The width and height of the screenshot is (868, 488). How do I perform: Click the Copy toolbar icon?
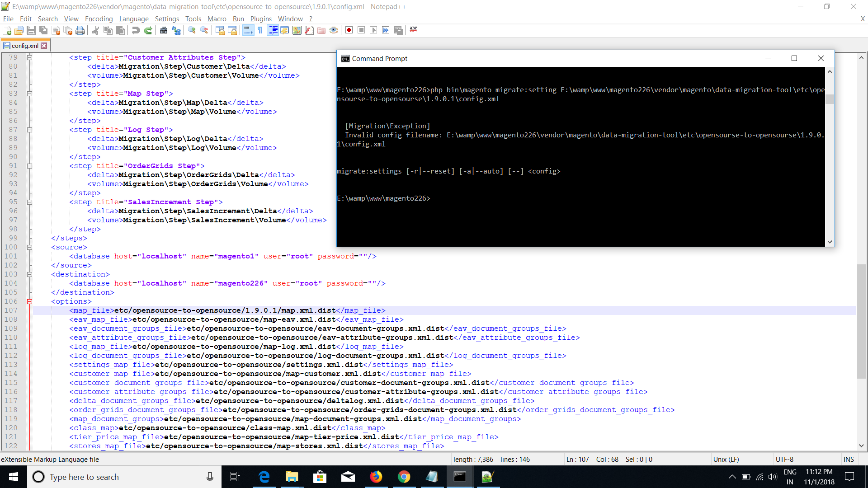pos(108,30)
